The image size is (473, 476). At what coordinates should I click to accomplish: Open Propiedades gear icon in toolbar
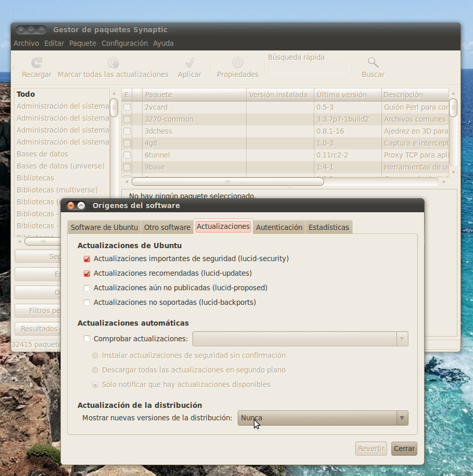click(x=238, y=63)
